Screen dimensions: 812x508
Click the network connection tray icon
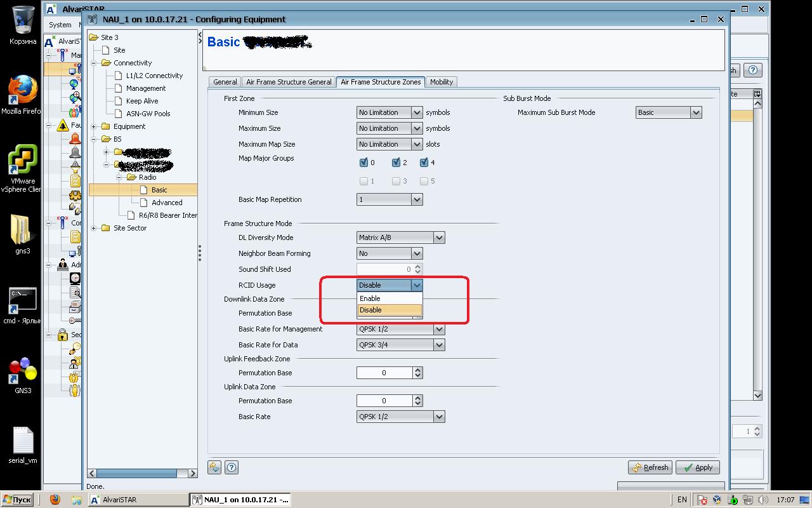coord(748,500)
